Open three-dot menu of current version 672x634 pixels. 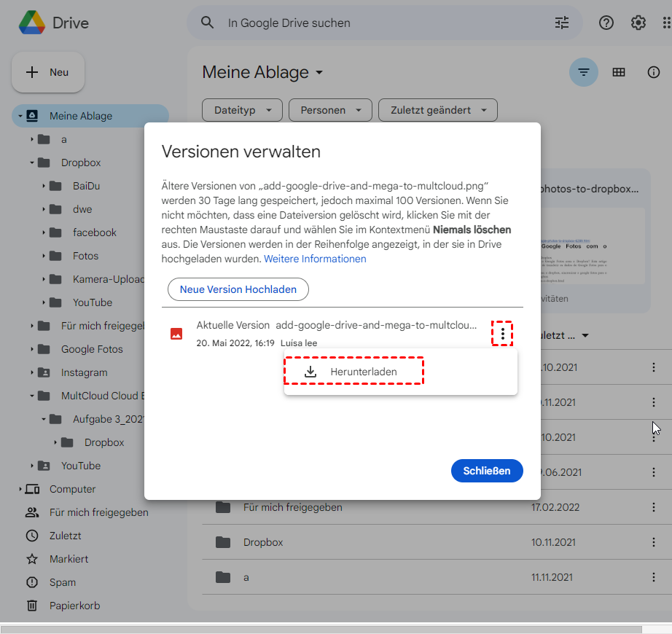coord(502,333)
